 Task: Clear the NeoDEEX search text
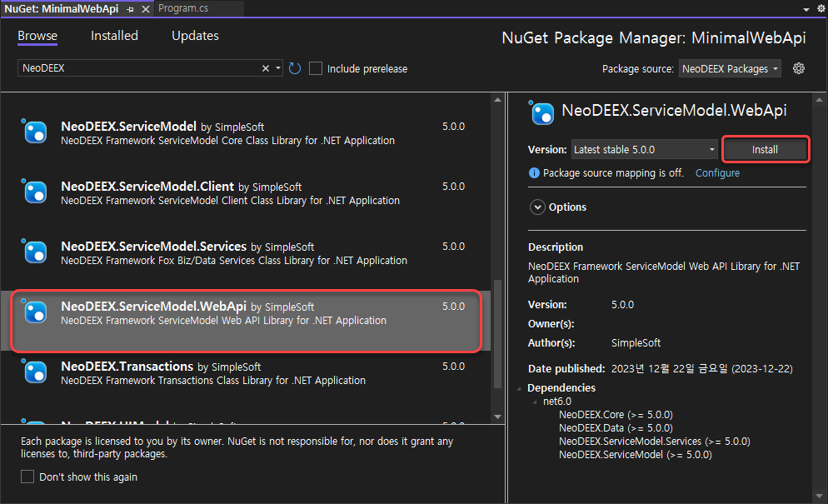click(266, 68)
